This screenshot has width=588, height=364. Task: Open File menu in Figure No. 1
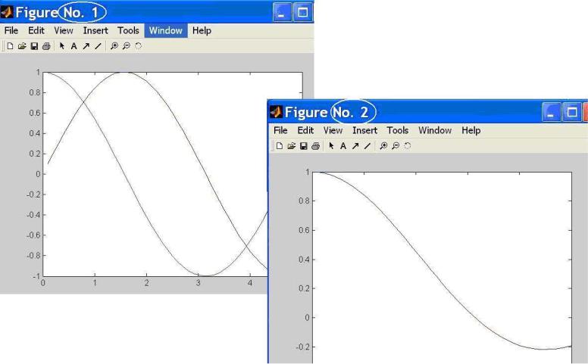point(11,30)
